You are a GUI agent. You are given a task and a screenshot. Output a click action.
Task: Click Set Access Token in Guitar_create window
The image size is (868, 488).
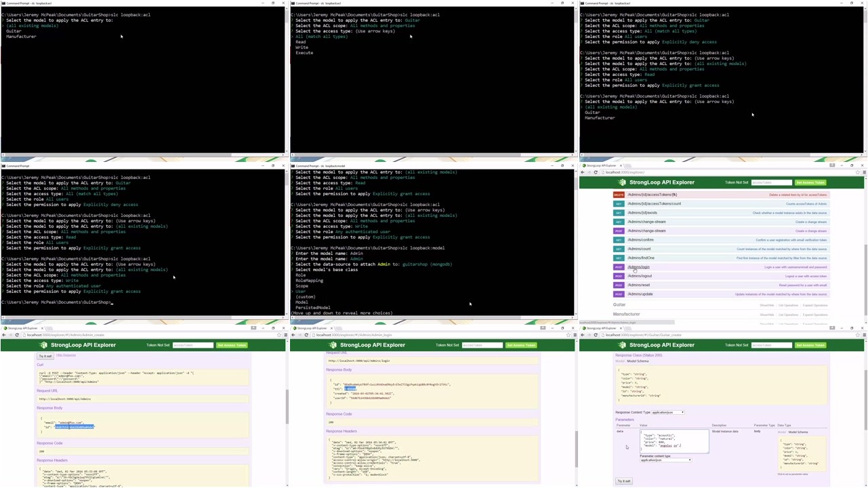(810, 345)
